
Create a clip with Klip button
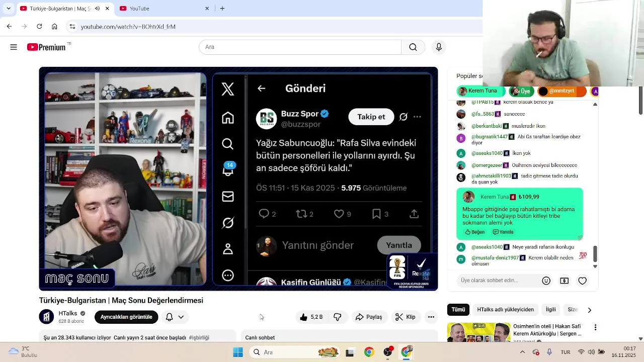(x=406, y=317)
